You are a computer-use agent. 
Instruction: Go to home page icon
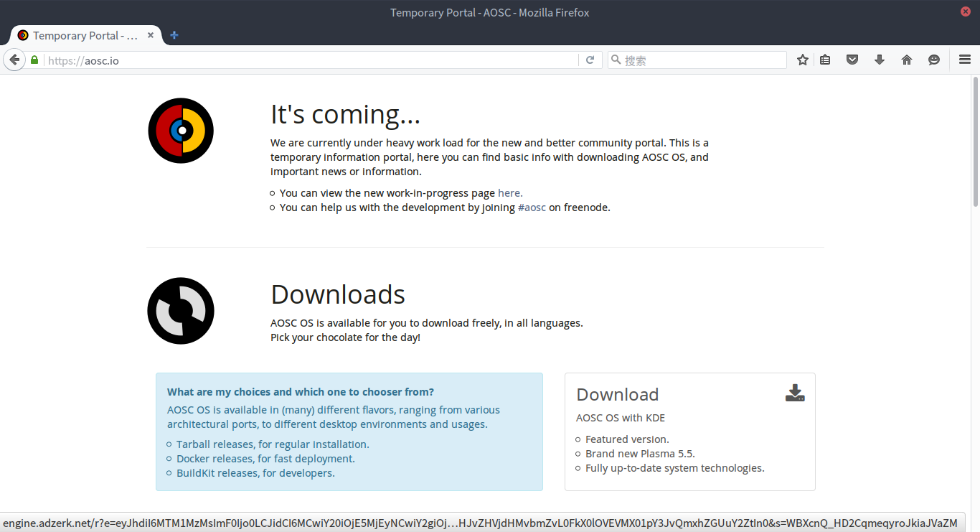pos(907,60)
